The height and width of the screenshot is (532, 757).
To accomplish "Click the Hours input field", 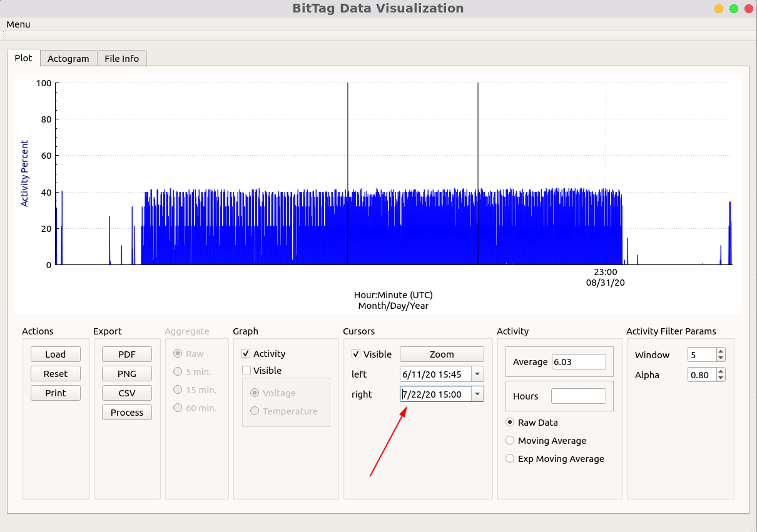I will 578,396.
